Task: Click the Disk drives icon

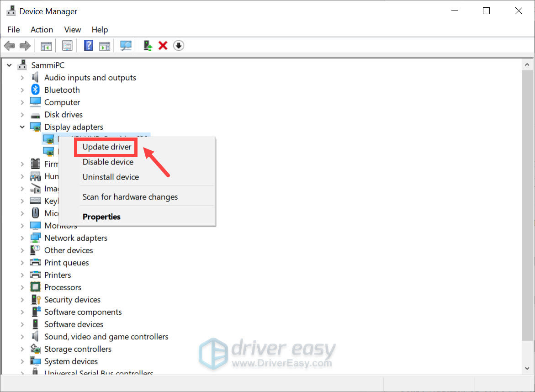Action: (x=35, y=115)
